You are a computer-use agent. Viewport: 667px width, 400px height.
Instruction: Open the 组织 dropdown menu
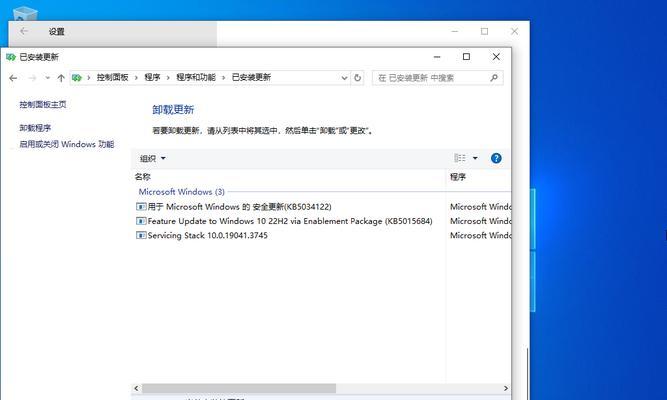(x=152, y=158)
